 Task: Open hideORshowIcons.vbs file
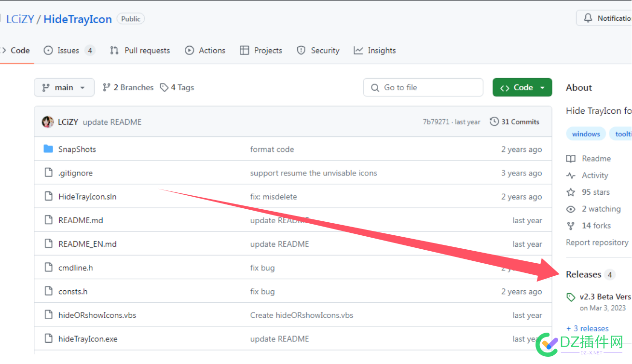[x=97, y=315]
